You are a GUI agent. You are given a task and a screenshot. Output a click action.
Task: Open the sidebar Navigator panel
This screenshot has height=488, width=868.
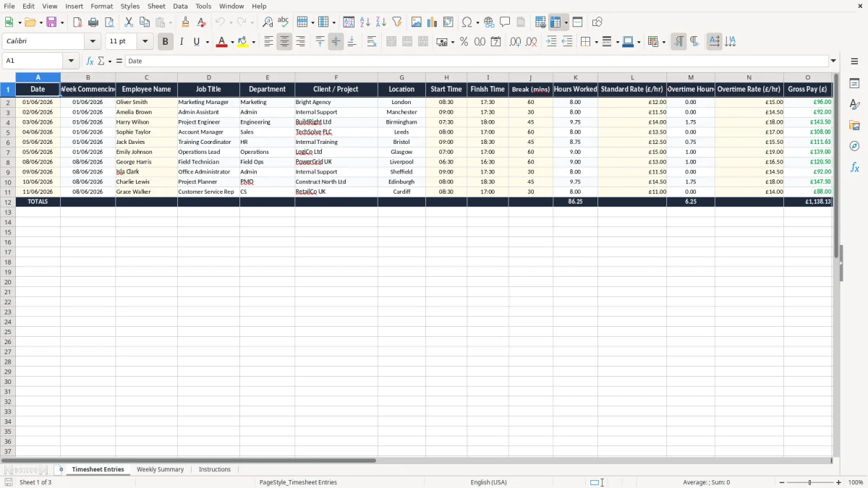pyautogui.click(x=854, y=146)
